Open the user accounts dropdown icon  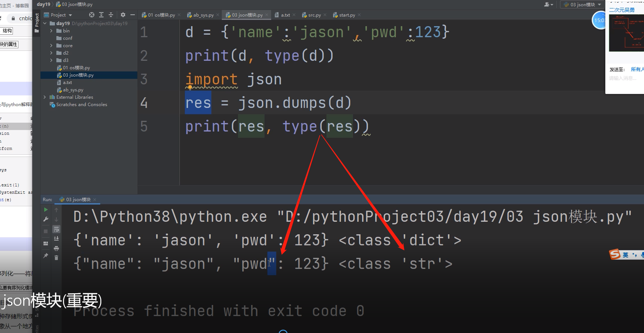(x=549, y=4)
